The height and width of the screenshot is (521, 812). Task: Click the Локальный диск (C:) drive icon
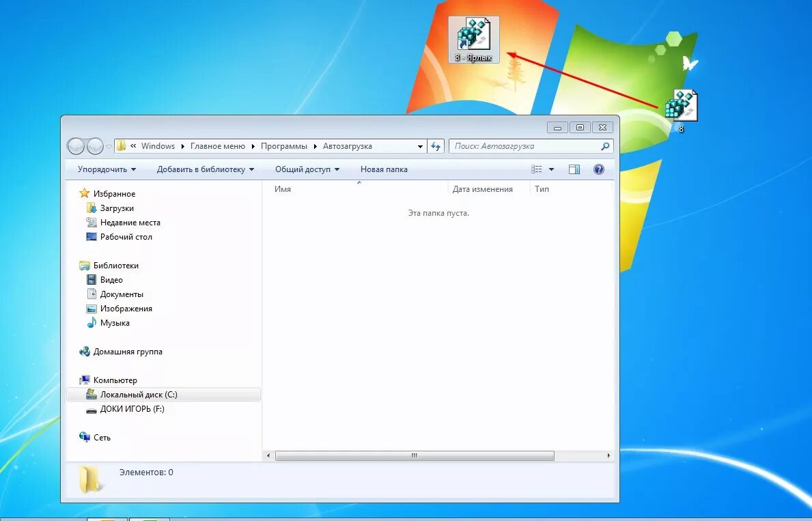click(x=91, y=394)
